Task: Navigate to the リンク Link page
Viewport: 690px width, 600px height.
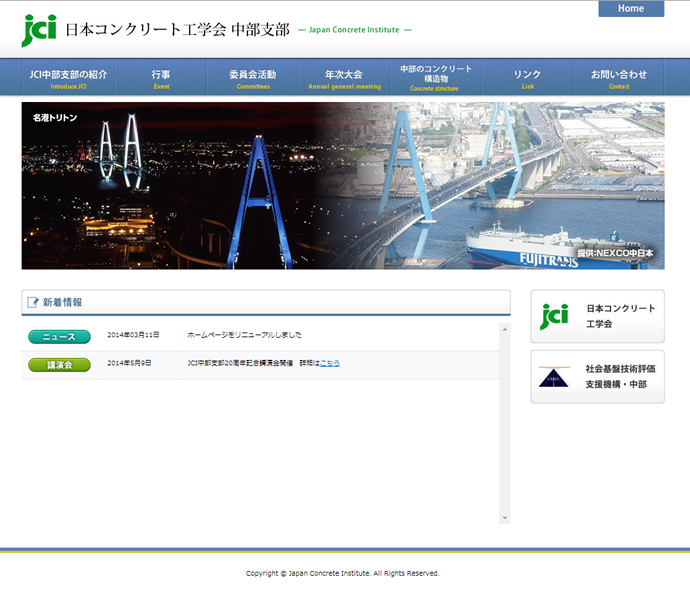Action: click(527, 78)
